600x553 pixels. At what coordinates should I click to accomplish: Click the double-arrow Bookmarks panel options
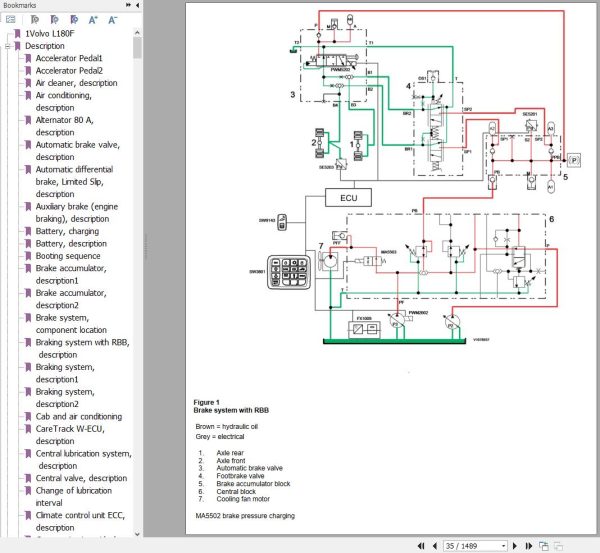point(128,5)
